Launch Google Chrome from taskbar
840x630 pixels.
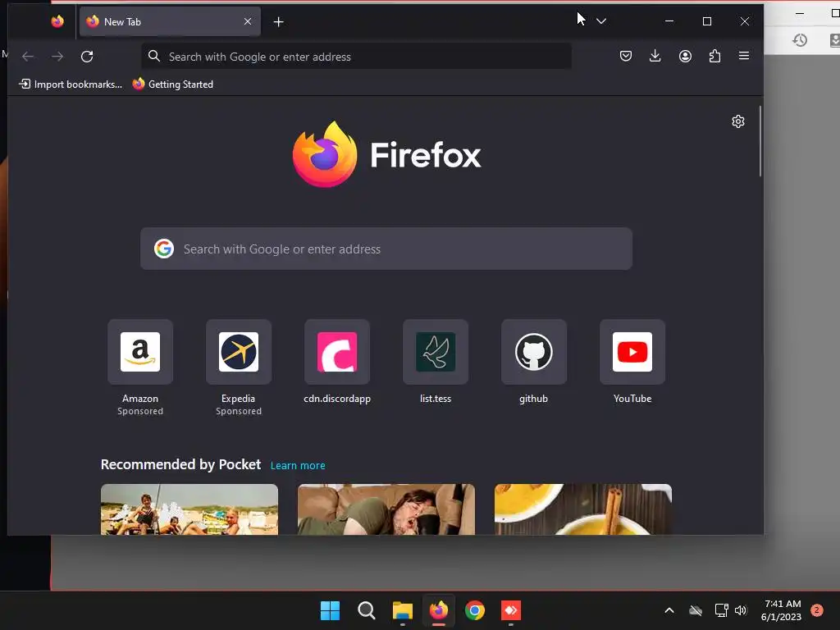(475, 610)
